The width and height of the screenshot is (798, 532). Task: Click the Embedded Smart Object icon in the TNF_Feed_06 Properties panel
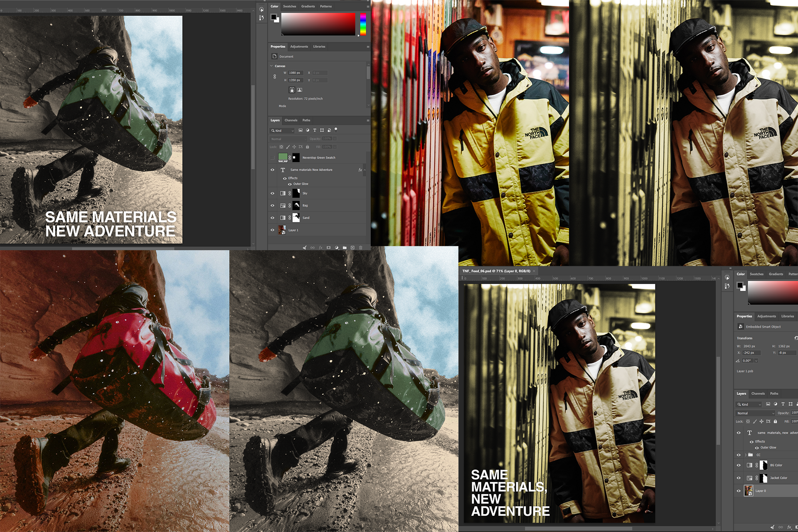(x=740, y=327)
